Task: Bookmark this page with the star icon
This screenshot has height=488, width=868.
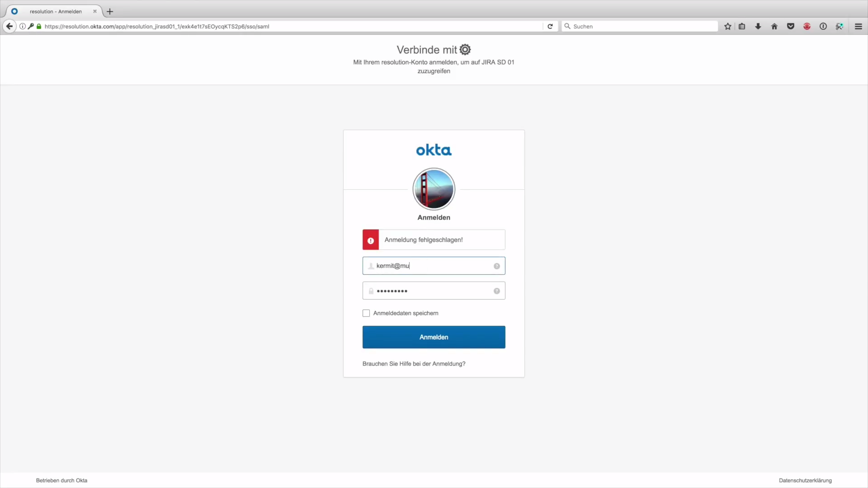Action: point(727,26)
